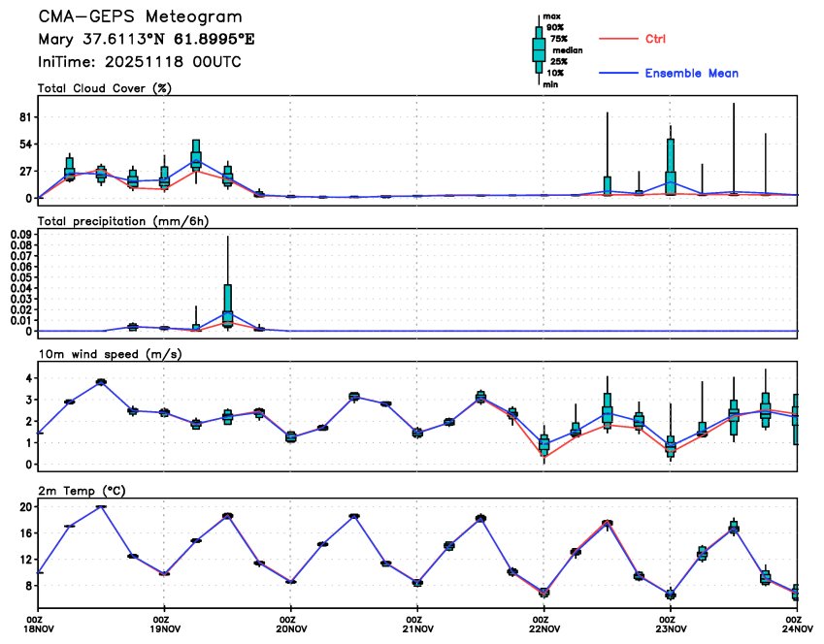Click the median label in the legend
Viewport: 824px width, 644px height.
[568, 50]
